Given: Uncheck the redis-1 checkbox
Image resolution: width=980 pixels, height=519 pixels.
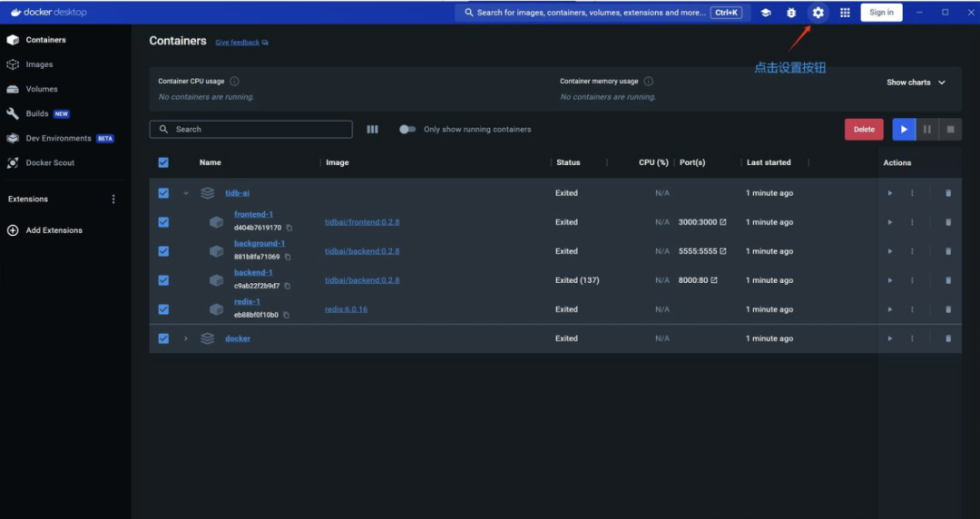Looking at the screenshot, I should 163,309.
